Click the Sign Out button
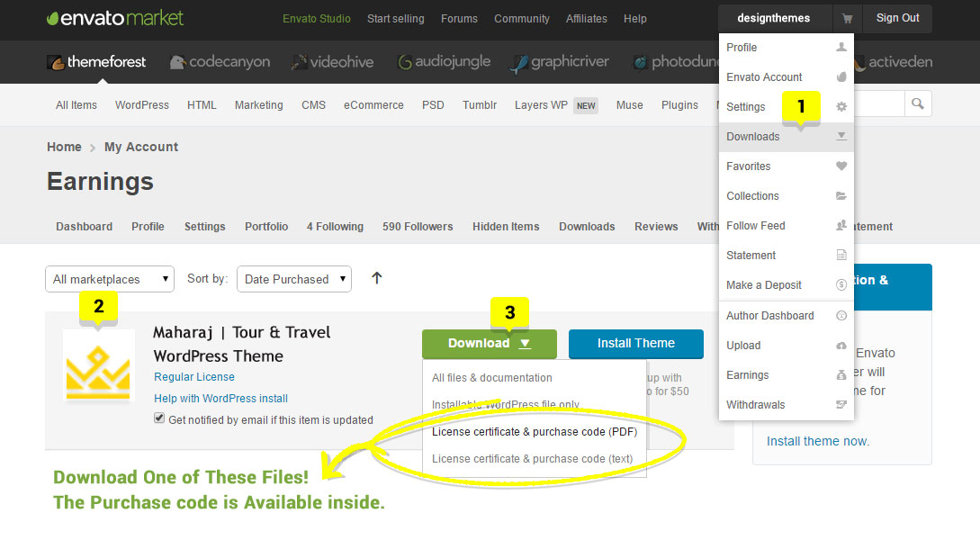This screenshot has width=980, height=540. 897,18
